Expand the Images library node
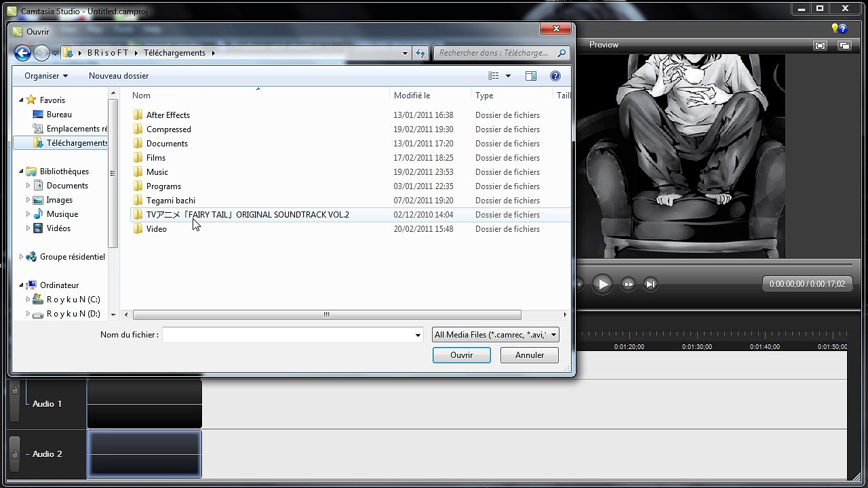Screen dimensions: 868x488 click(x=28, y=200)
